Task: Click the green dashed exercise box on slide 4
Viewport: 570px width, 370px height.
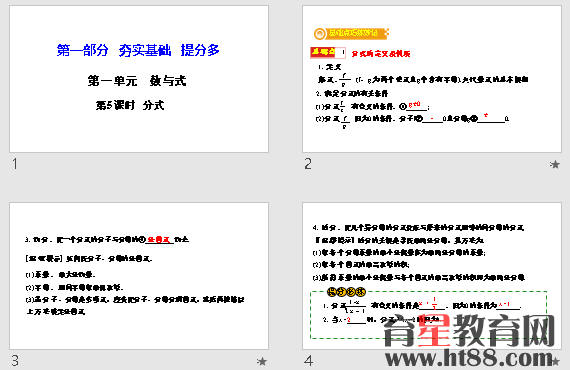Action: pos(429,315)
